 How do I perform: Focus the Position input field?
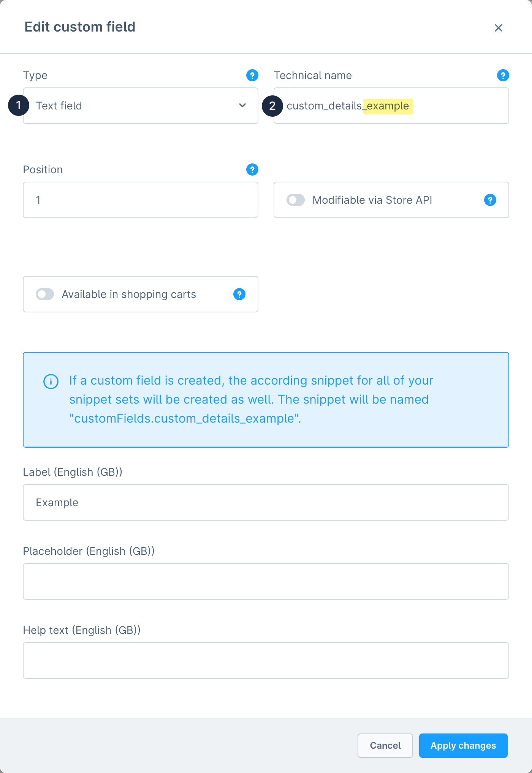coord(141,200)
